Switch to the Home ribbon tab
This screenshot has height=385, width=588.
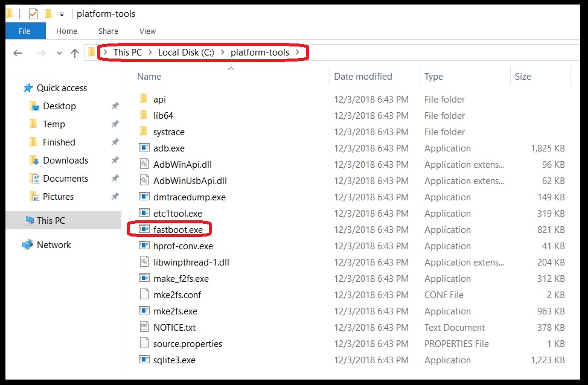[67, 31]
